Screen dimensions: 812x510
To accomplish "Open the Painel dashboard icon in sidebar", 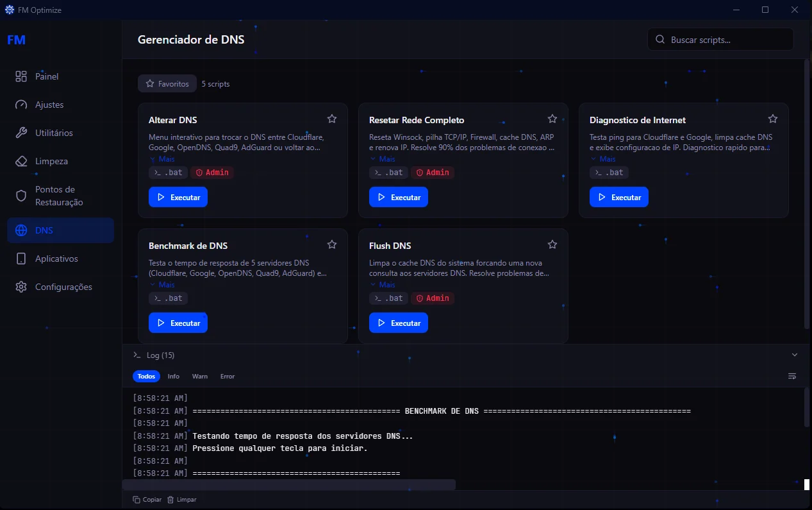I will [21, 76].
